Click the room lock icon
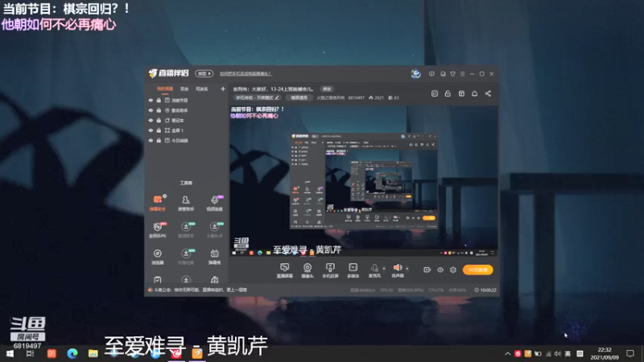Viewport: 644px width, 362px height. [448, 93]
